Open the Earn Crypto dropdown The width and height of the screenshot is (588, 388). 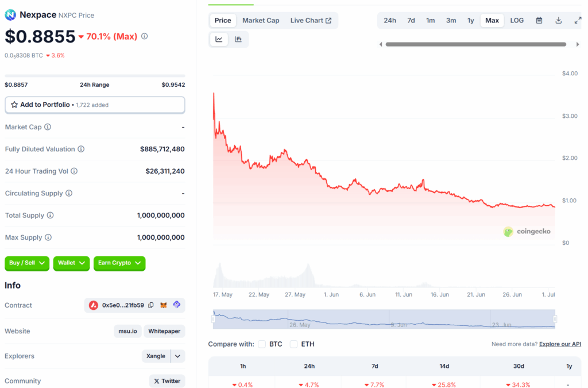[x=119, y=263]
